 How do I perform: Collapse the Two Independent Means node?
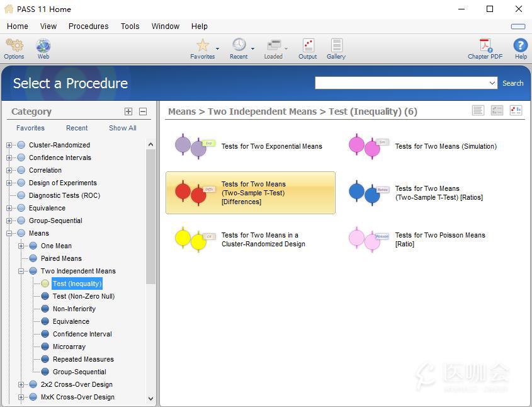pos(21,271)
